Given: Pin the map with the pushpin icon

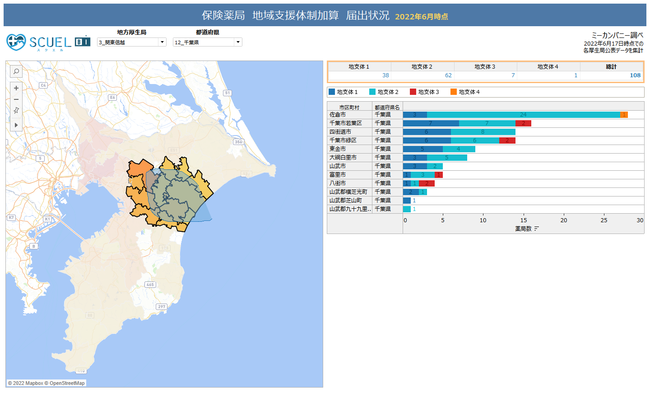Looking at the screenshot, I should (x=16, y=110).
